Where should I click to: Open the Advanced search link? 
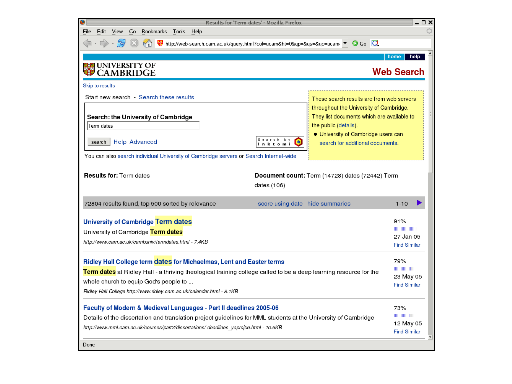[x=143, y=142]
